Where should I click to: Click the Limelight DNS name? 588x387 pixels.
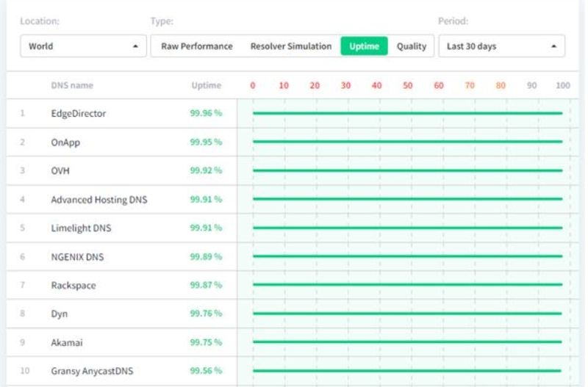tap(81, 228)
